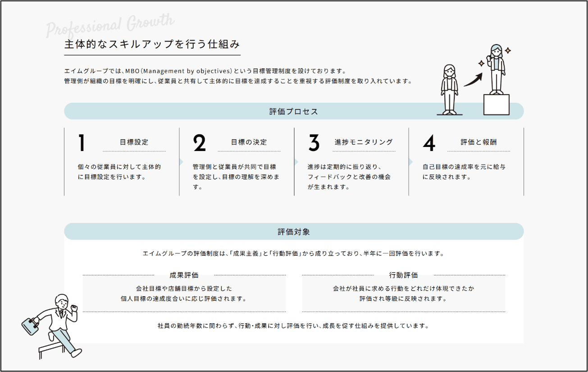Click the 評価プロセス section banner
The height and width of the screenshot is (372, 588).
(294, 111)
